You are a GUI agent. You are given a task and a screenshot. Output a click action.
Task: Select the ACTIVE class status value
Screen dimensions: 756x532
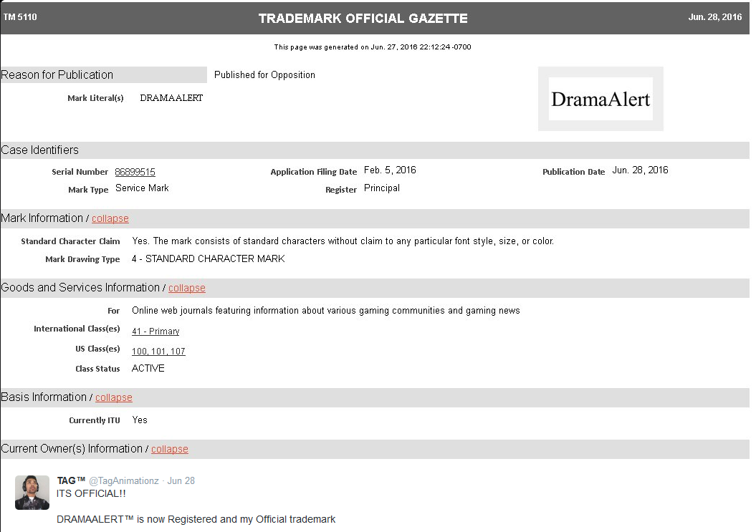pyautogui.click(x=148, y=368)
